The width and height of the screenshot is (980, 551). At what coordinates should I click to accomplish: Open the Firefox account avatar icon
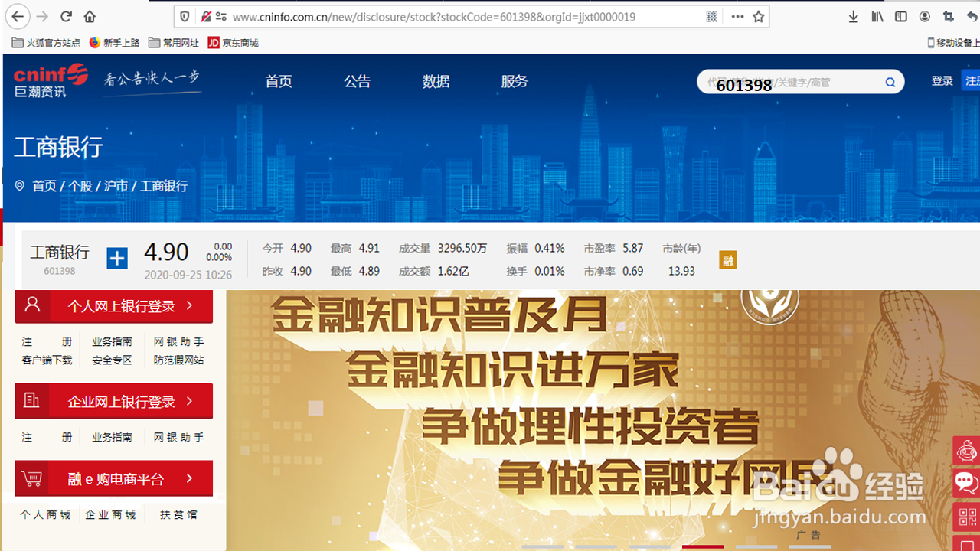click(x=925, y=16)
